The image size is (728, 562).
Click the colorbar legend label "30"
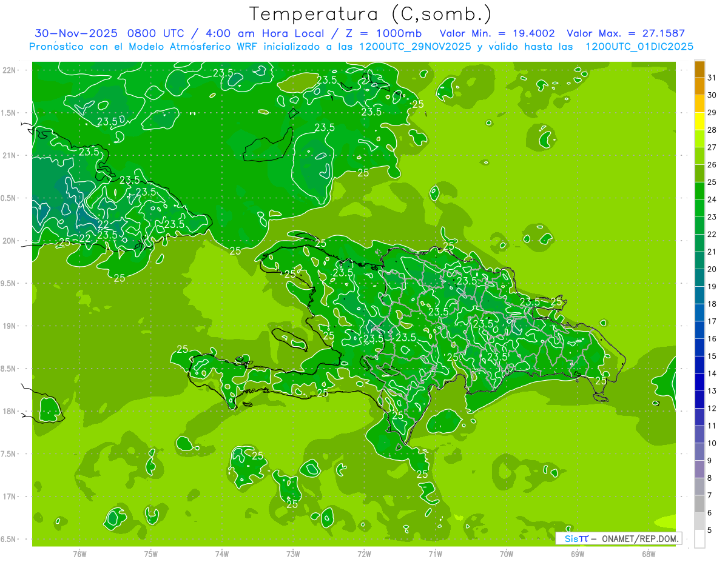point(712,95)
